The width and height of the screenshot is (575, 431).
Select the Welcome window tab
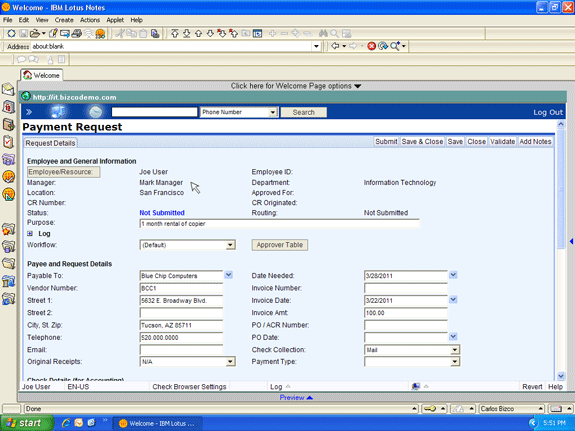41,75
